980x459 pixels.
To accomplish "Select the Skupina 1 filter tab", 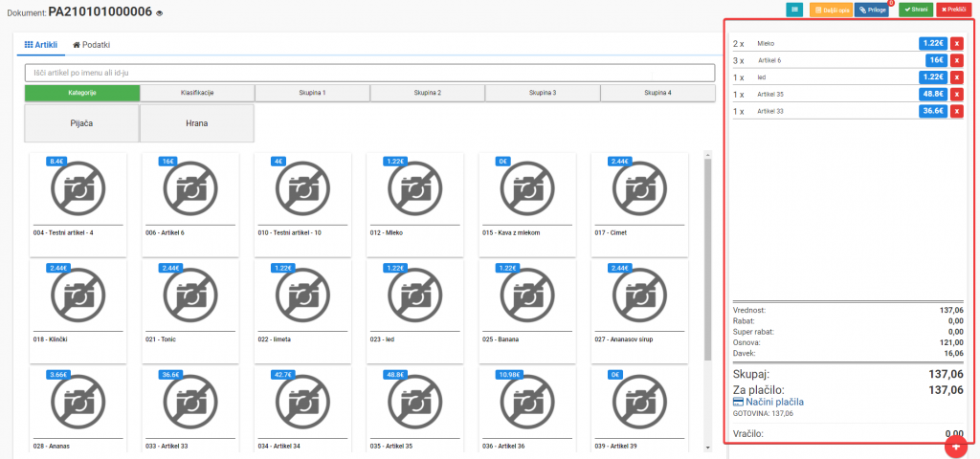I will [313, 93].
